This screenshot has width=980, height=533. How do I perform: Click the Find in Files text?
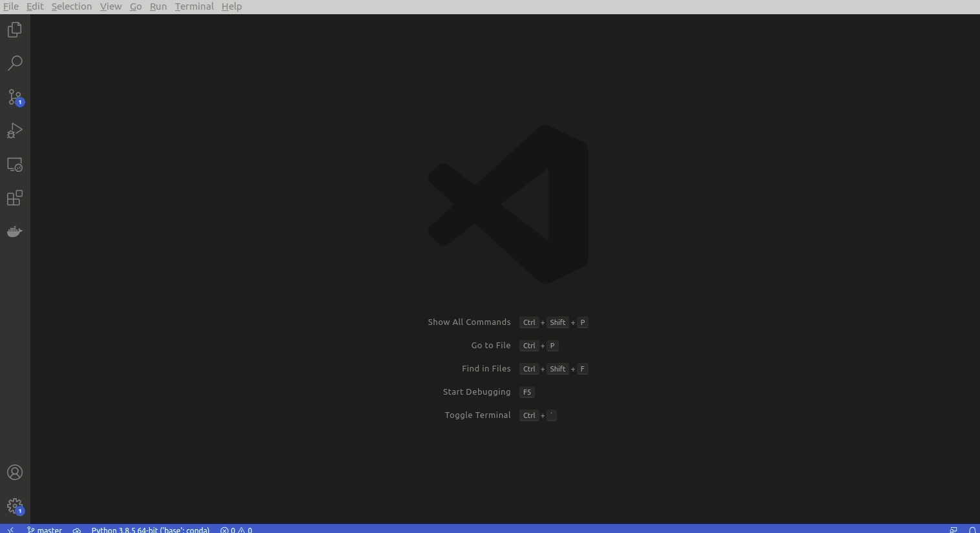(486, 368)
